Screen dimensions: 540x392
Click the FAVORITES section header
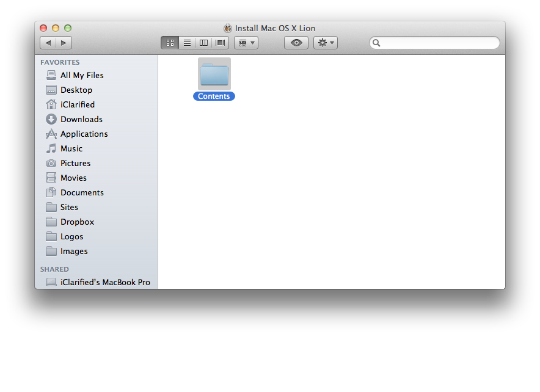pos(60,62)
